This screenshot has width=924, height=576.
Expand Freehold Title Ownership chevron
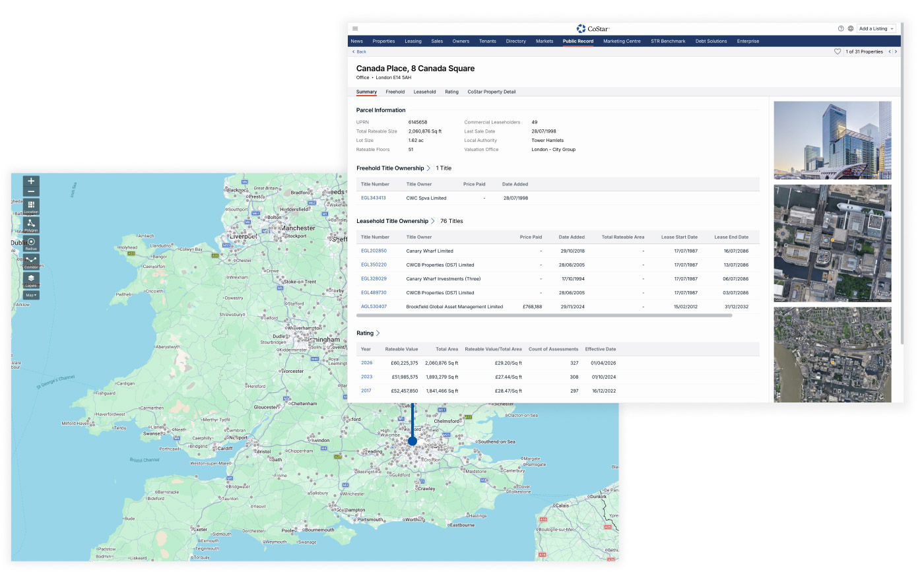click(428, 168)
